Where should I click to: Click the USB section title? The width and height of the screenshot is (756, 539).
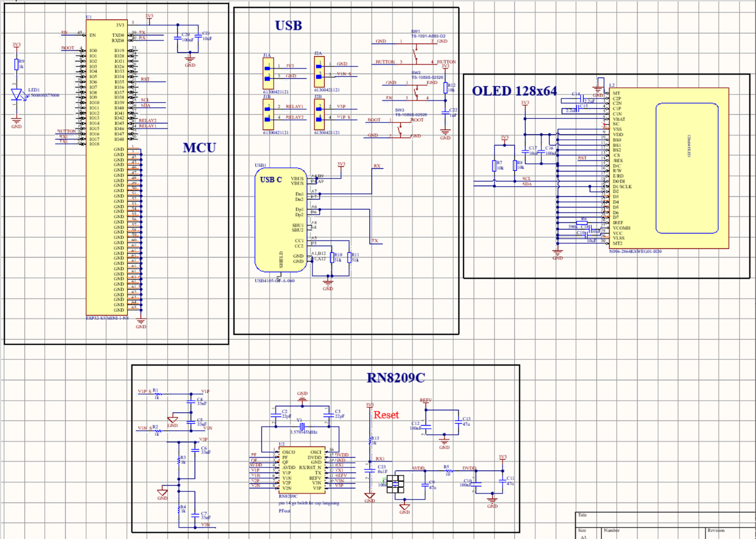[x=288, y=25]
